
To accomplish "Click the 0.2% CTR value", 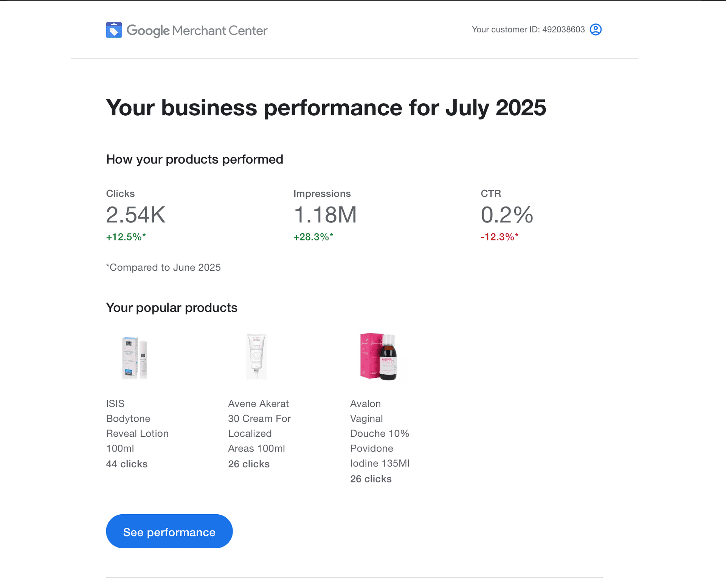I will click(507, 215).
